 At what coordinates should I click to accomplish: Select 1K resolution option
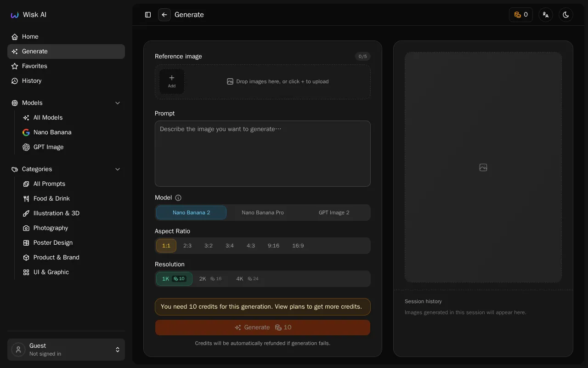tap(174, 279)
